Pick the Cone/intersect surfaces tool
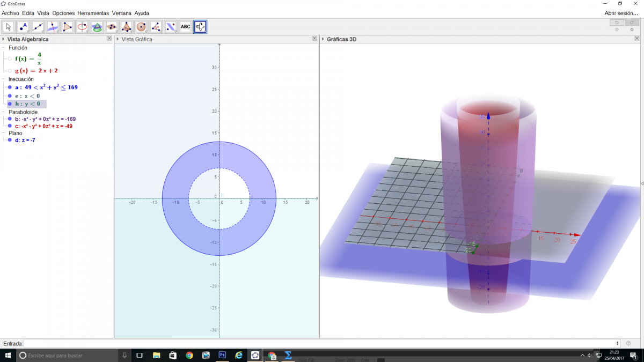 pos(97,26)
